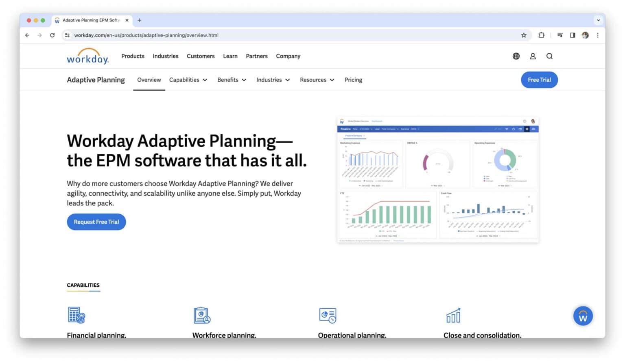Click the globe language selector icon

tap(516, 56)
